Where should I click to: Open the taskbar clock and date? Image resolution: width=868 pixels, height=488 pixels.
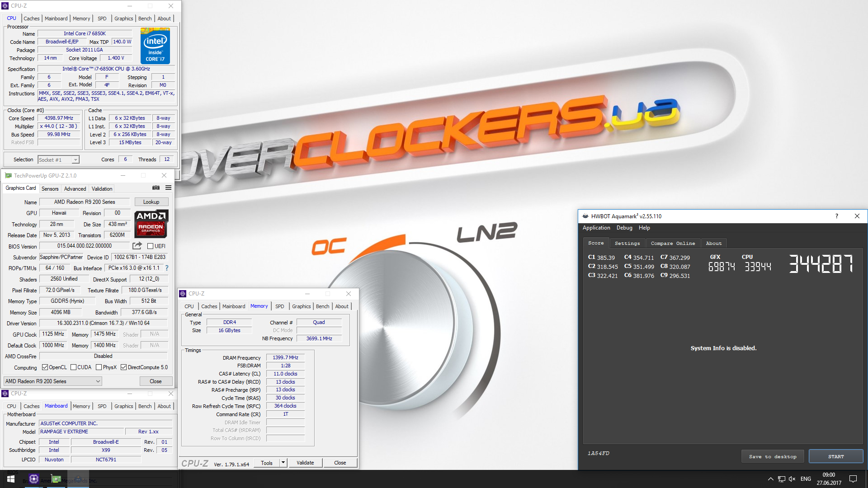[x=829, y=479]
